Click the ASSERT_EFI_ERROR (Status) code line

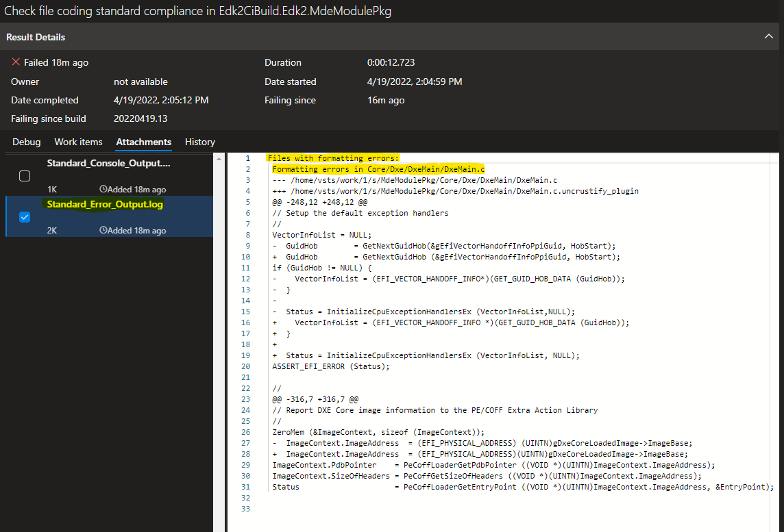click(x=330, y=366)
